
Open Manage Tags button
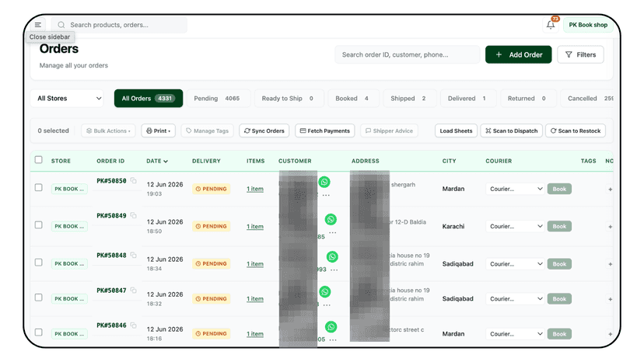click(x=208, y=131)
